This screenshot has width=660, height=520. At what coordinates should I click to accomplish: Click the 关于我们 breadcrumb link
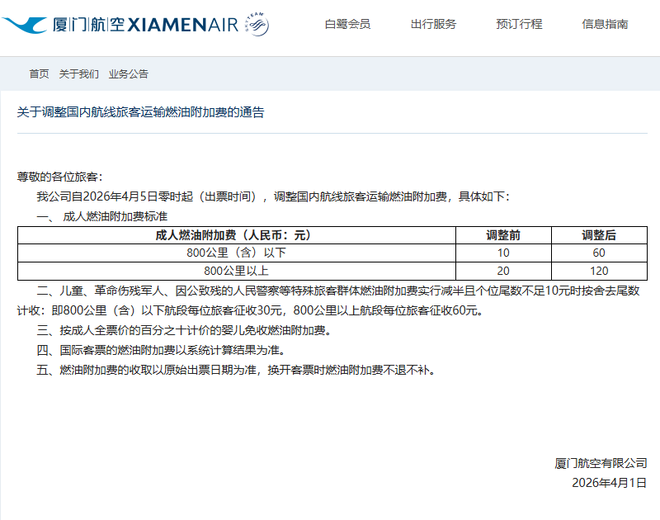tap(79, 74)
